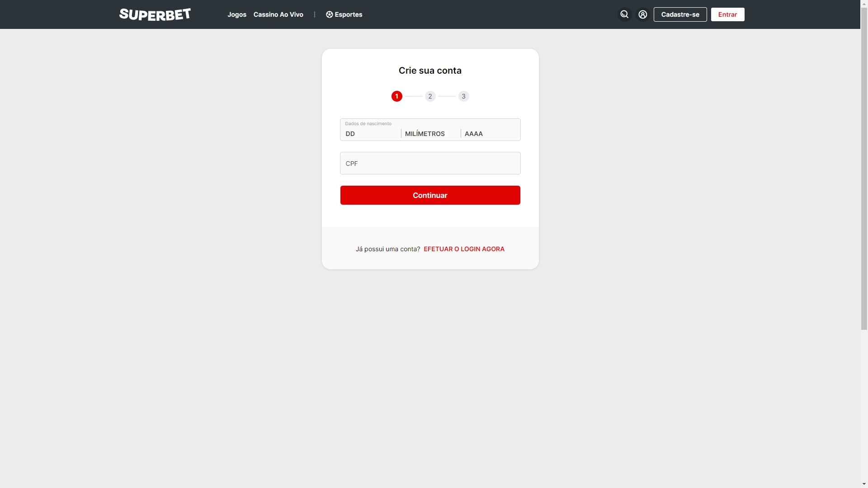The height and width of the screenshot is (488, 868).
Task: Open the search icon in header
Action: click(624, 14)
